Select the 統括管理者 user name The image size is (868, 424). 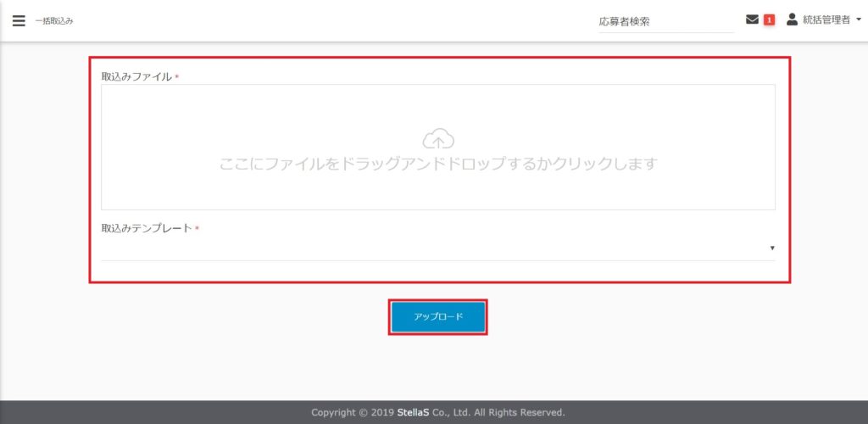(x=826, y=20)
